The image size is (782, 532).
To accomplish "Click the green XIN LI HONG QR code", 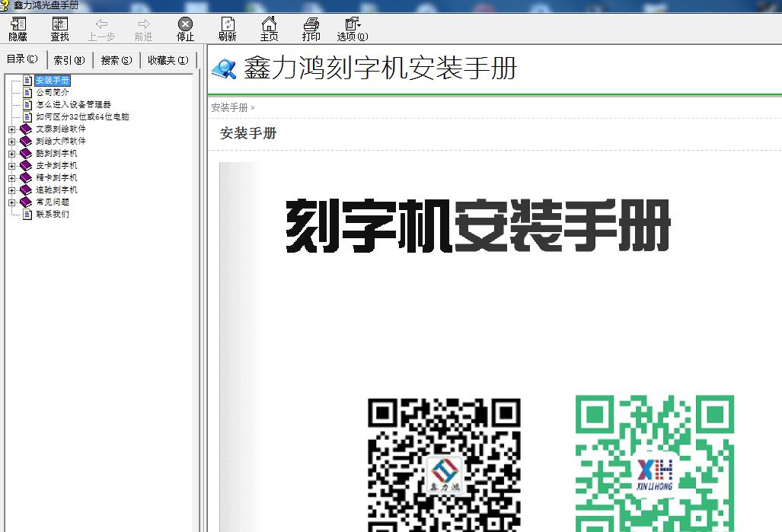I will click(x=655, y=464).
